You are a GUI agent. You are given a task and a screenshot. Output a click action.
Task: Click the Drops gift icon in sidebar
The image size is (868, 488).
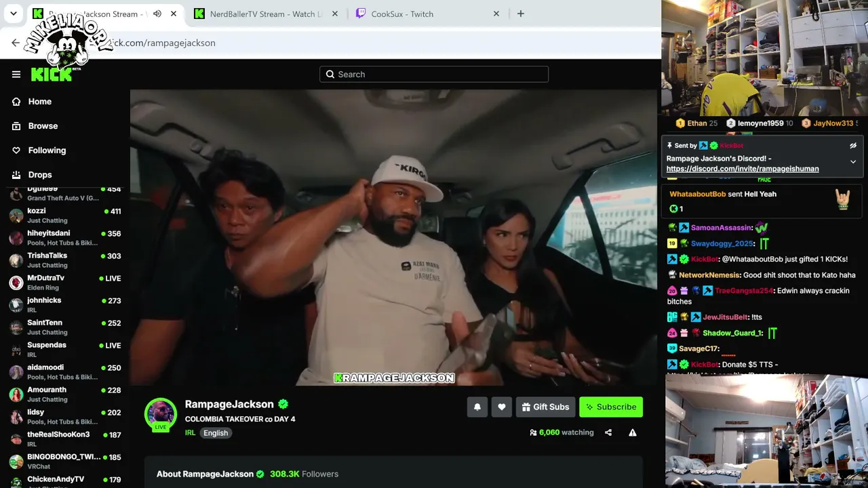[16, 175]
